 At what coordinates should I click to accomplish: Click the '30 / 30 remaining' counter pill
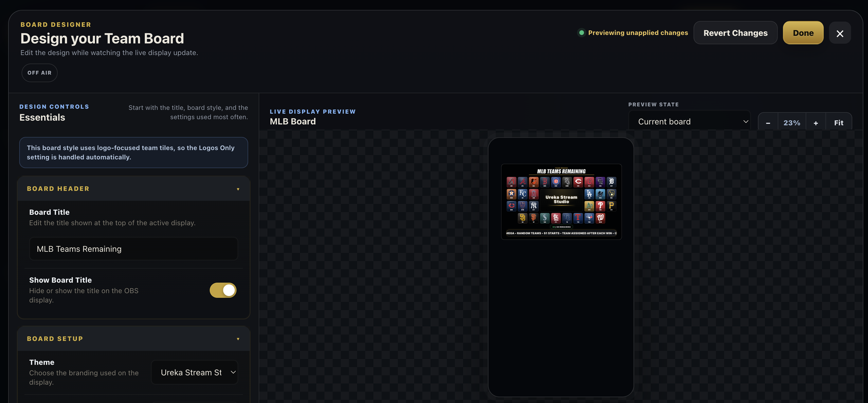pyautogui.click(x=561, y=227)
